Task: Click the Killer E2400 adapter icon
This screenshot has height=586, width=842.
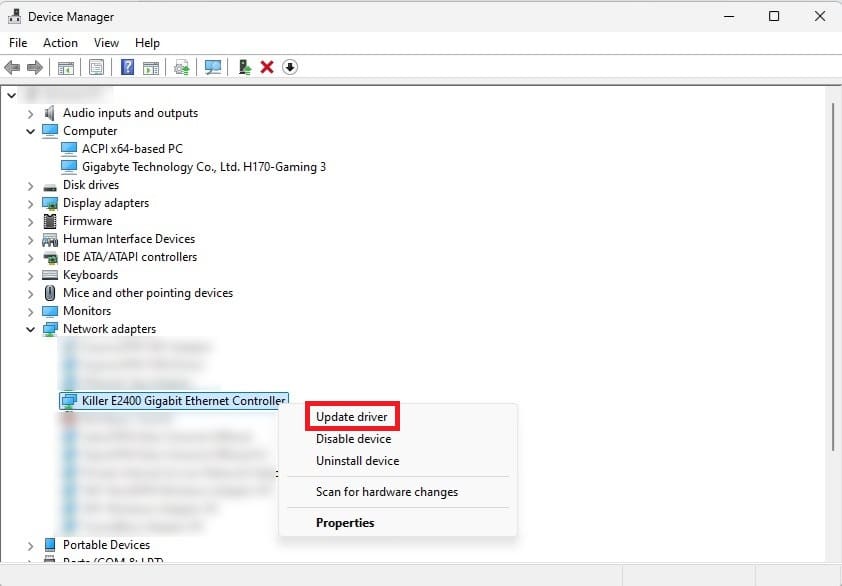Action: click(69, 401)
